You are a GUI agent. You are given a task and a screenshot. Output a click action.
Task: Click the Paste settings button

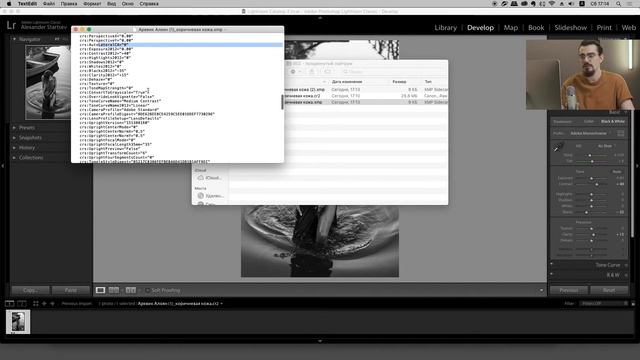71,290
